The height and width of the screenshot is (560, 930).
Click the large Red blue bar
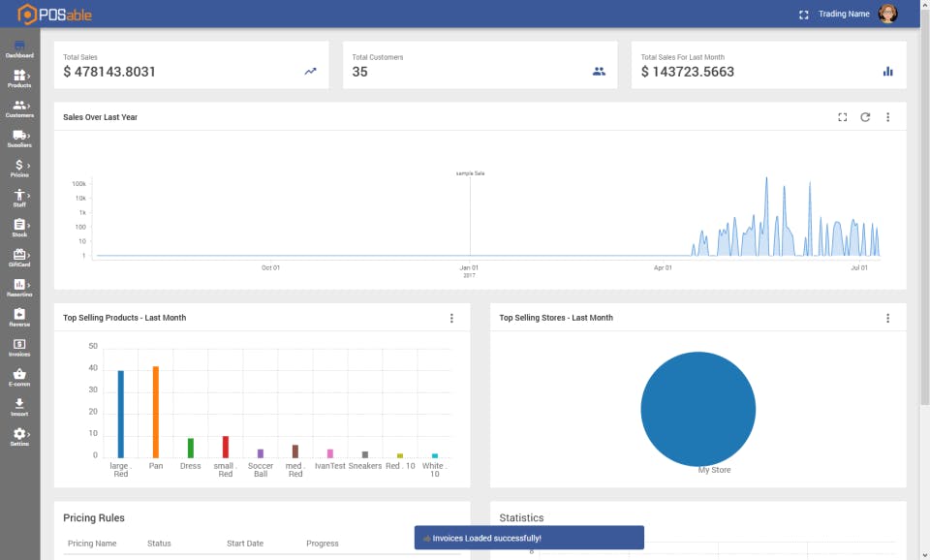click(x=121, y=414)
